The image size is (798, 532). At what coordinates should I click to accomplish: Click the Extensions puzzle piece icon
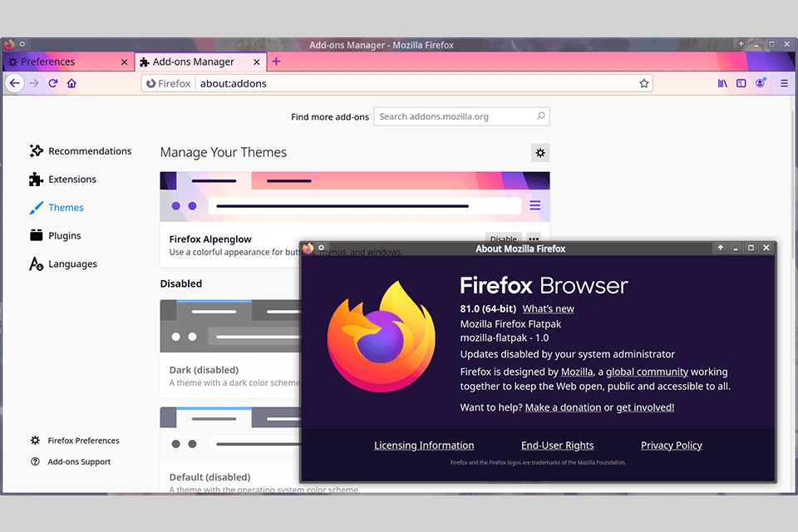tap(36, 180)
